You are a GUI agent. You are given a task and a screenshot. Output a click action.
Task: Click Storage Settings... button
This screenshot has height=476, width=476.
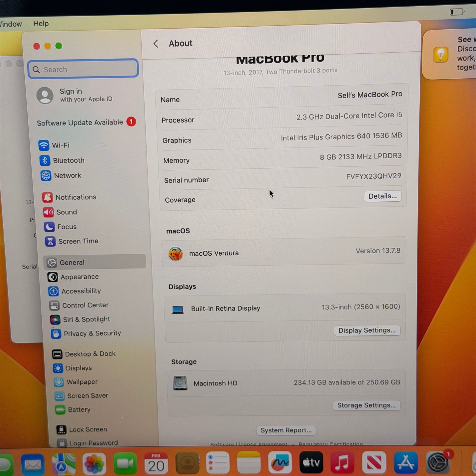tap(366, 405)
